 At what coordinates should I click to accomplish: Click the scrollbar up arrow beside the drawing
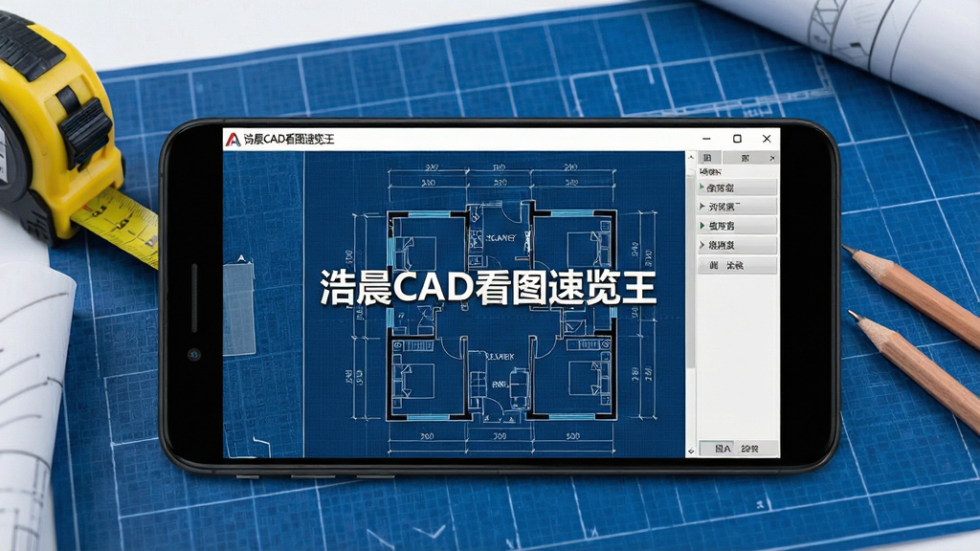click(x=691, y=157)
